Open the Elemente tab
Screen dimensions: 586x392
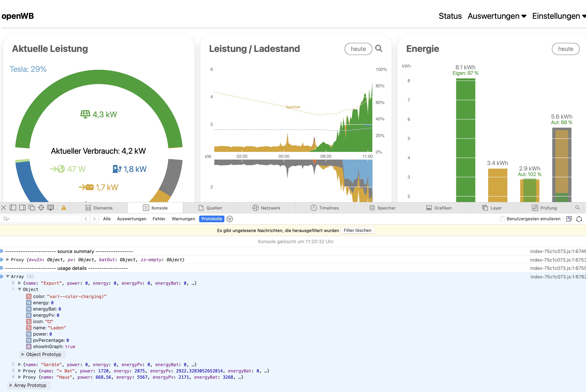click(99, 208)
